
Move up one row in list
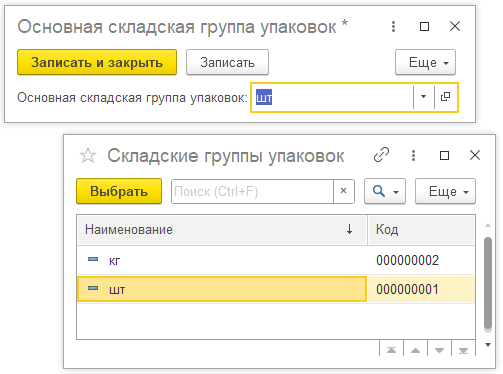click(415, 350)
